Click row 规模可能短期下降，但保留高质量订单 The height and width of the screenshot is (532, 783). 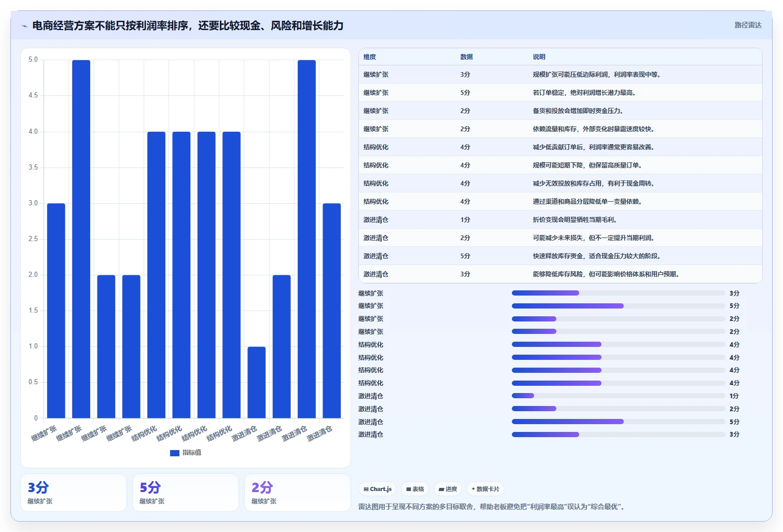(560, 165)
